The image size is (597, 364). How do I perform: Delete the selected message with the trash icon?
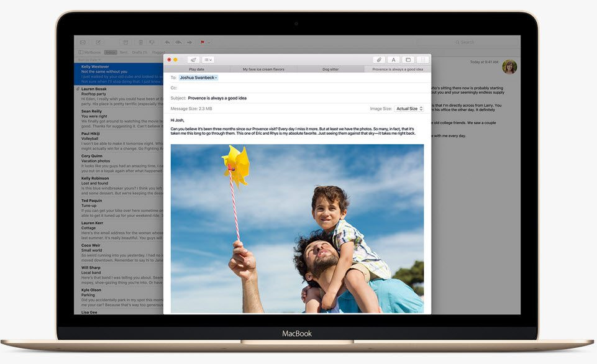click(x=142, y=42)
